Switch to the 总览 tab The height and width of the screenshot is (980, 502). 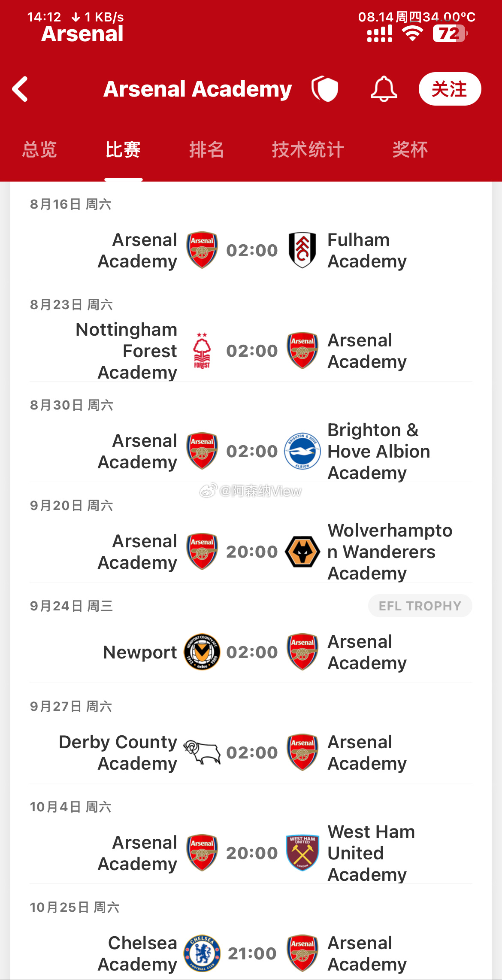pos(39,149)
